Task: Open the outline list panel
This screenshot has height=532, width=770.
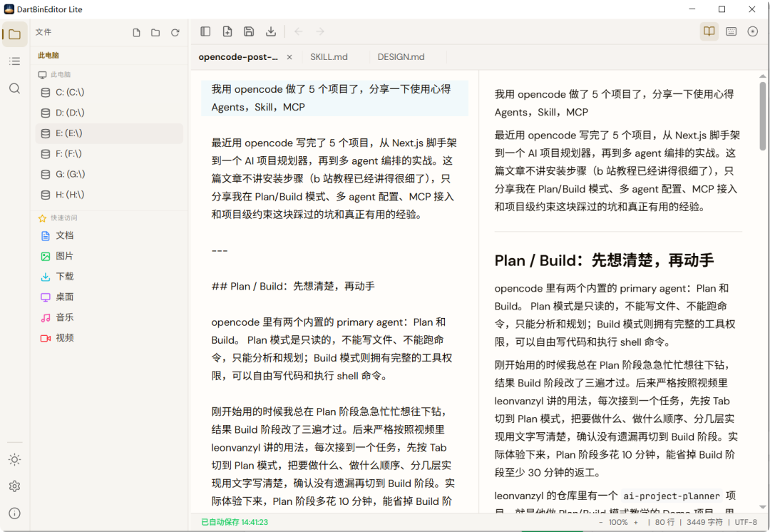Action: coord(15,61)
